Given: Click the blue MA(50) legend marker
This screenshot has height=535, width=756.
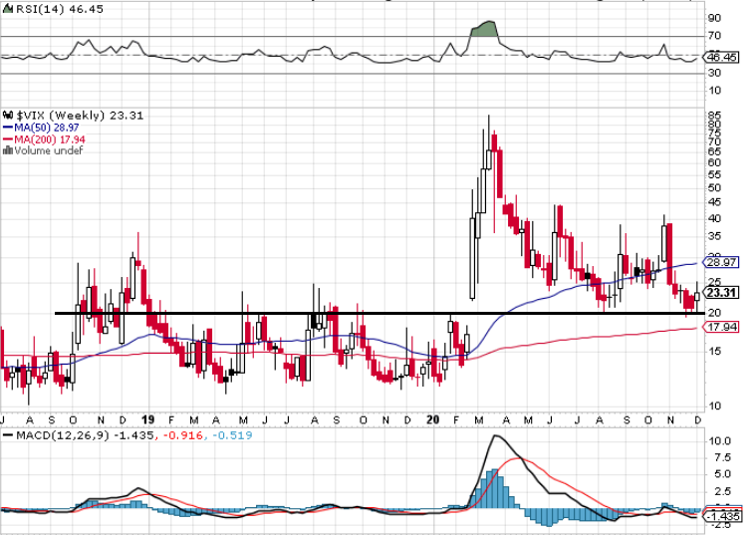Looking at the screenshot, I should 7,128.
